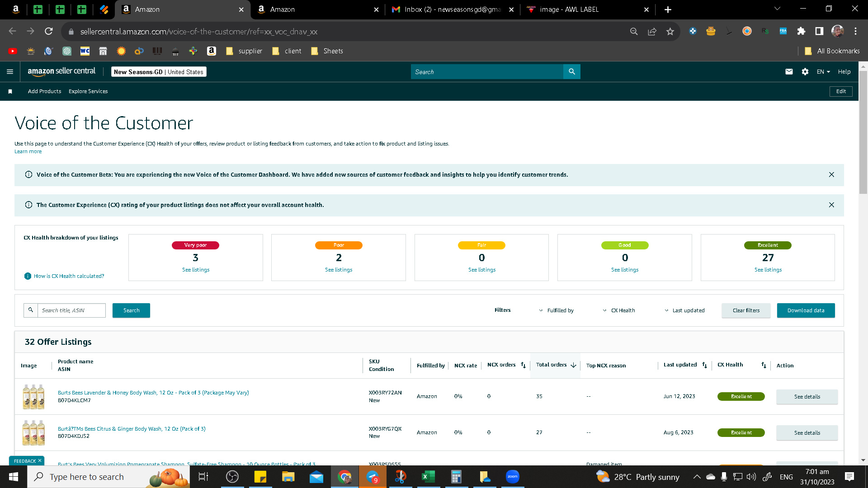Screen dimensions: 868x488
Task: Click the Seller Central search magnifier button
Action: (x=572, y=72)
